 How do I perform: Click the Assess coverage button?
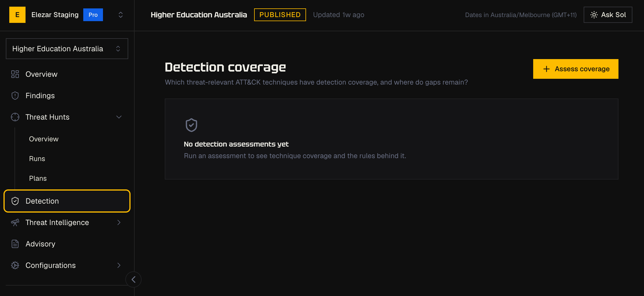(576, 69)
